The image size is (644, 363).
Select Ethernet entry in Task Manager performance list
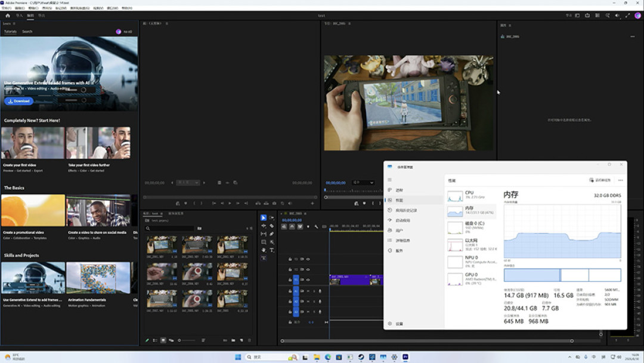(472, 245)
